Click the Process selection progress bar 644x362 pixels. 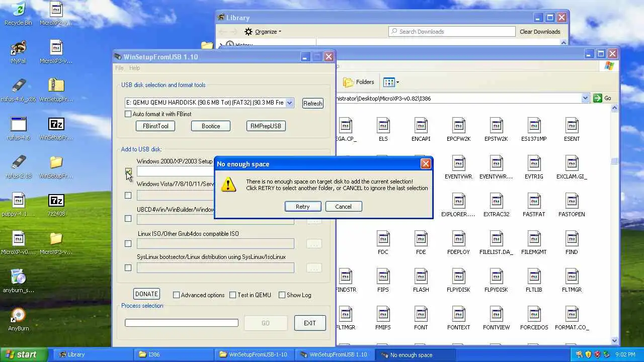click(x=182, y=323)
